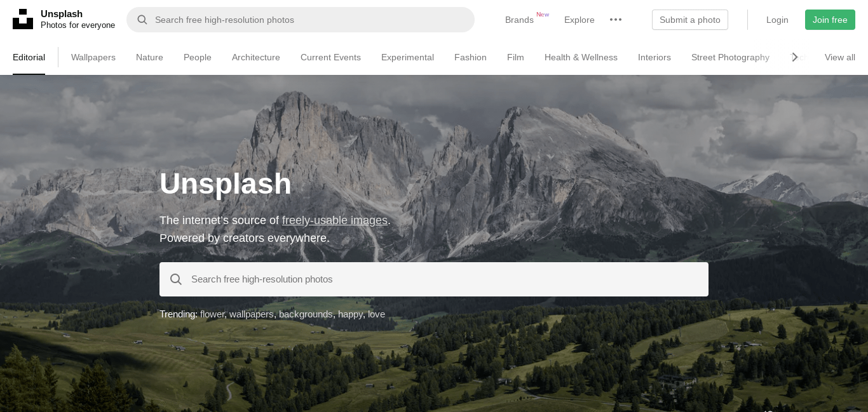Click the trending term backgrounds

click(306, 314)
